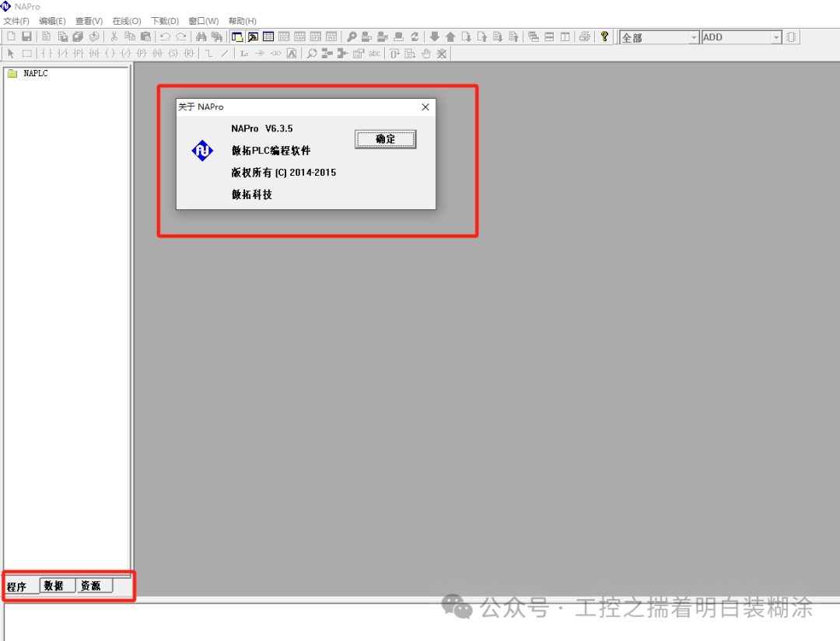The image size is (840, 641).
Task: Switch to the 资源 tab
Action: [90, 586]
